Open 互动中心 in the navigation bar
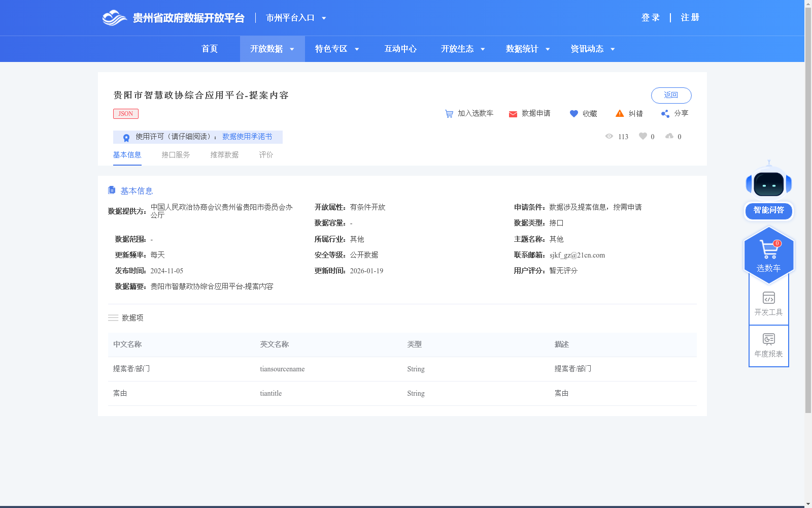 [400, 49]
